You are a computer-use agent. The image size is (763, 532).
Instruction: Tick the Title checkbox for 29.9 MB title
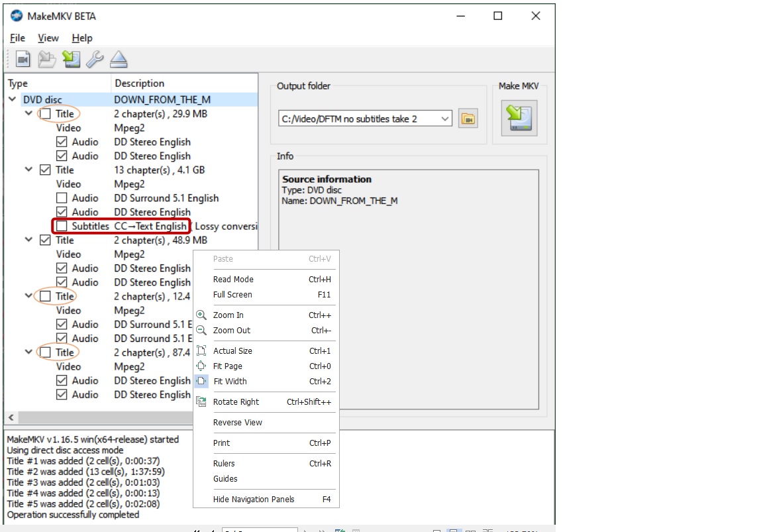pyautogui.click(x=45, y=114)
